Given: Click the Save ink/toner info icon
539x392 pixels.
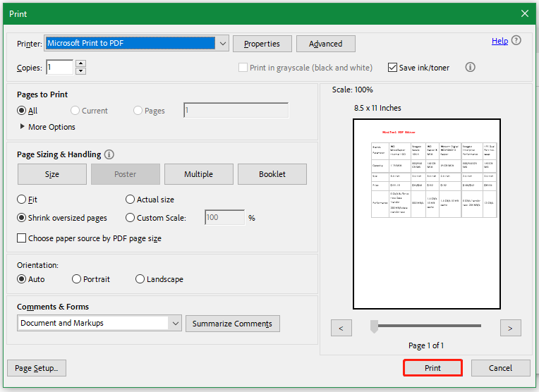Looking at the screenshot, I should [x=470, y=67].
